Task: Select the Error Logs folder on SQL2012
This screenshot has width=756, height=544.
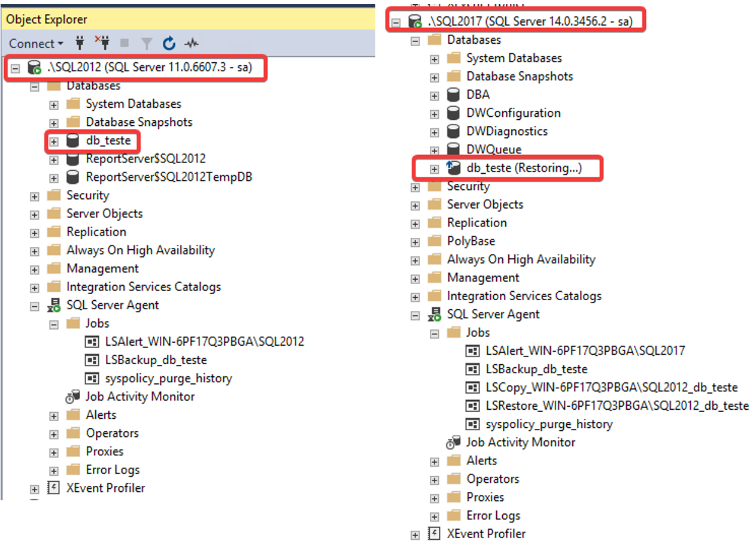Action: [x=113, y=470]
